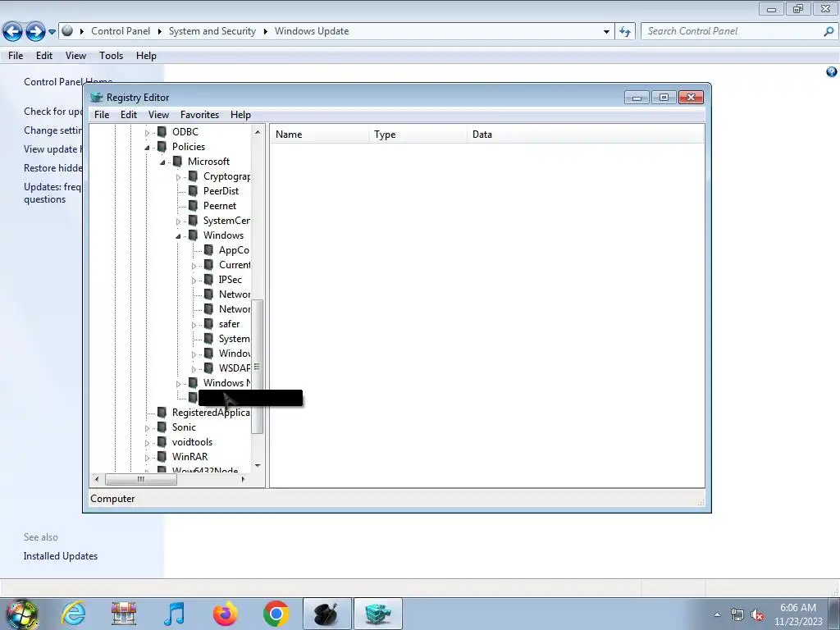The image size is (840, 630).
Task: Expand the WinRAR registry key
Action: 148,458
